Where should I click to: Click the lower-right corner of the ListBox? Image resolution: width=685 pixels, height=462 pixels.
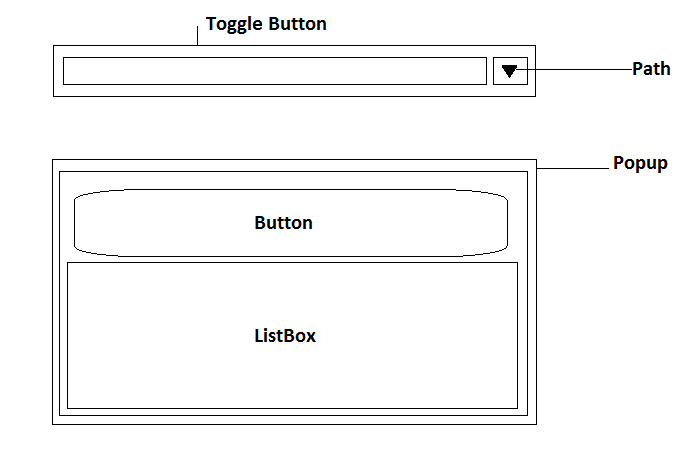(x=516, y=407)
